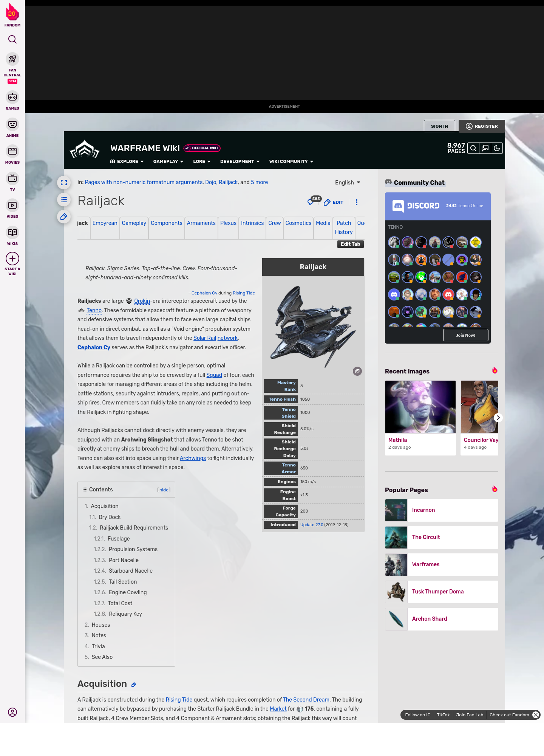
Task: Open the Update 27.0 link
Action: [x=312, y=525]
